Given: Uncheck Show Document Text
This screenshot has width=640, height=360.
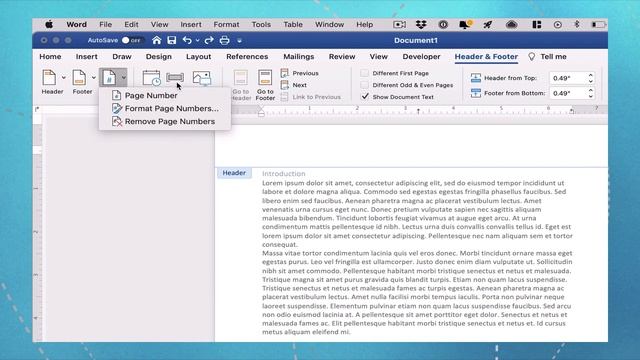Looking at the screenshot, I should click(365, 97).
